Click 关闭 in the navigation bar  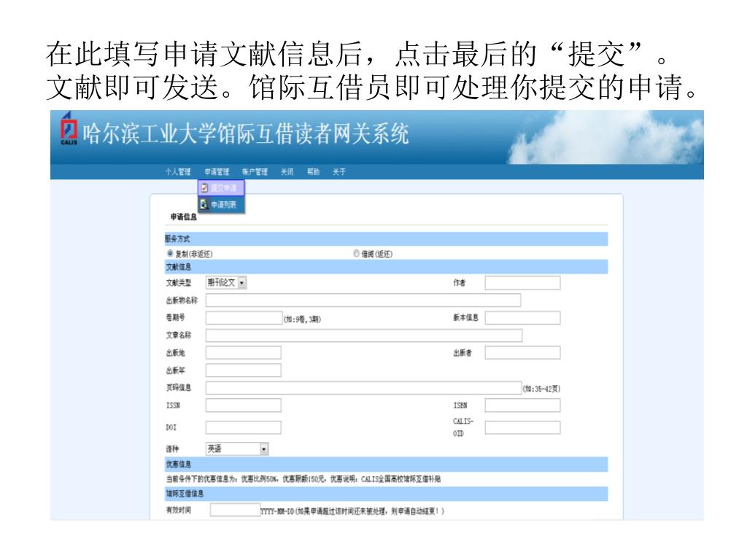pyautogui.click(x=287, y=172)
